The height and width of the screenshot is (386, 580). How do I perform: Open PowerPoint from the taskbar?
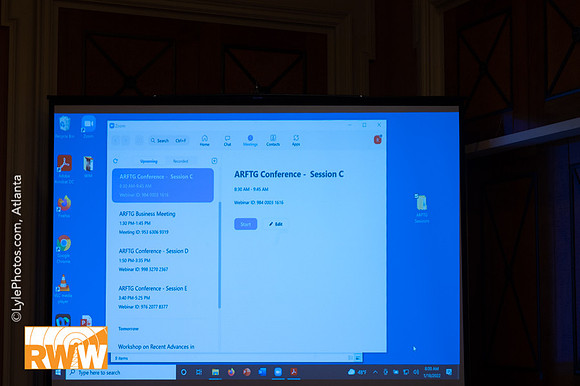pyautogui.click(x=246, y=372)
